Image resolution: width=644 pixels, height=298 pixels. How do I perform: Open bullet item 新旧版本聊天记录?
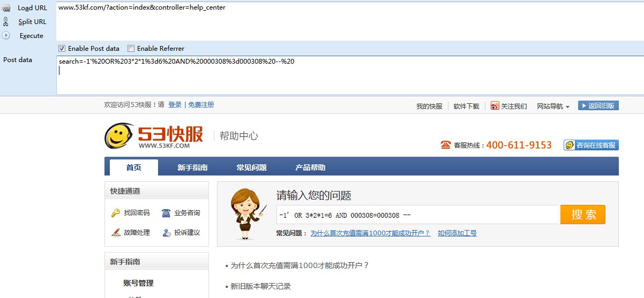click(260, 286)
